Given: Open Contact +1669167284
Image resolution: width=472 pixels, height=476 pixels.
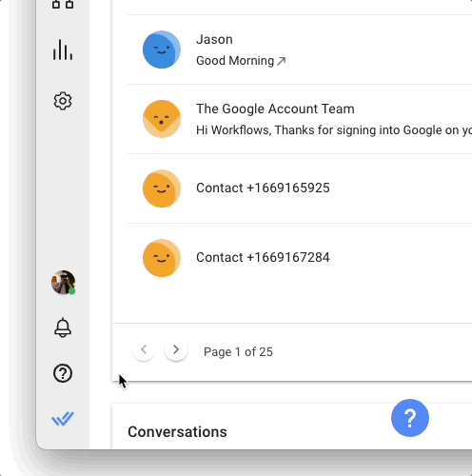Looking at the screenshot, I should pos(300,258).
